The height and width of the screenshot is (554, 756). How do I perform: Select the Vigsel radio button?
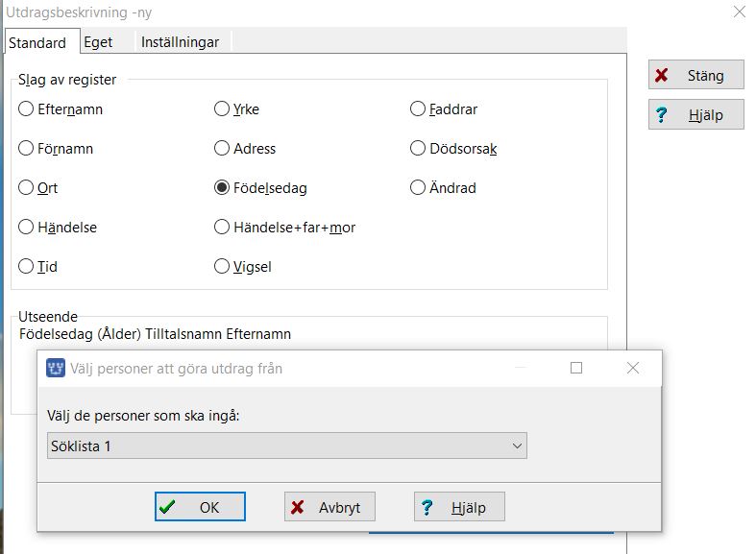click(x=222, y=267)
